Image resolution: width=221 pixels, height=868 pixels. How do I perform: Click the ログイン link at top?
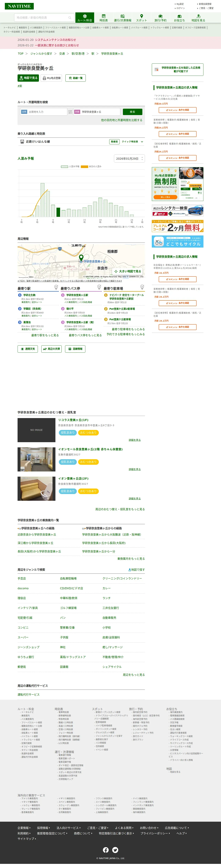(x=181, y=8)
